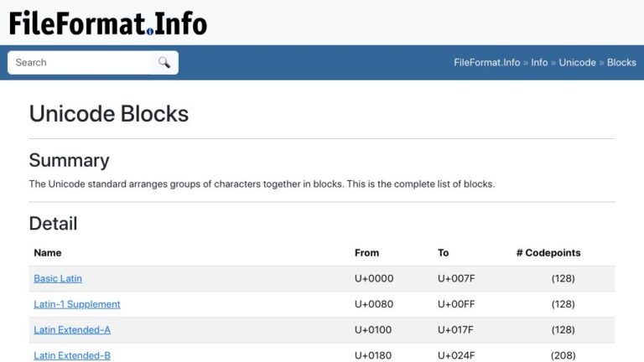Open the Latin-1 Supplement block link
The width and height of the screenshot is (644, 362).
pyautogui.click(x=77, y=304)
